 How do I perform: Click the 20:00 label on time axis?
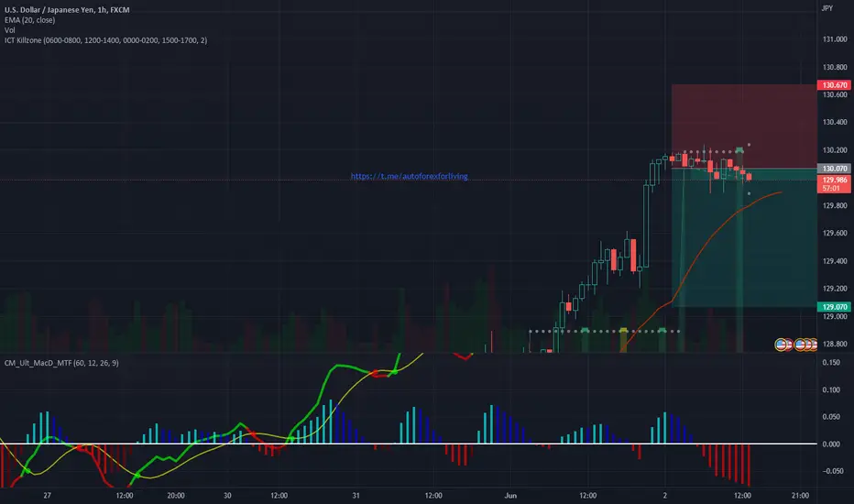(175, 495)
